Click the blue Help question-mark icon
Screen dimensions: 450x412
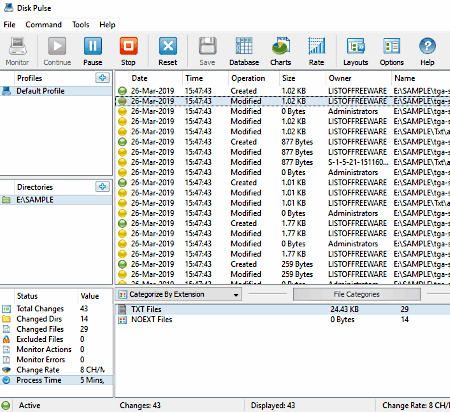pos(427,46)
